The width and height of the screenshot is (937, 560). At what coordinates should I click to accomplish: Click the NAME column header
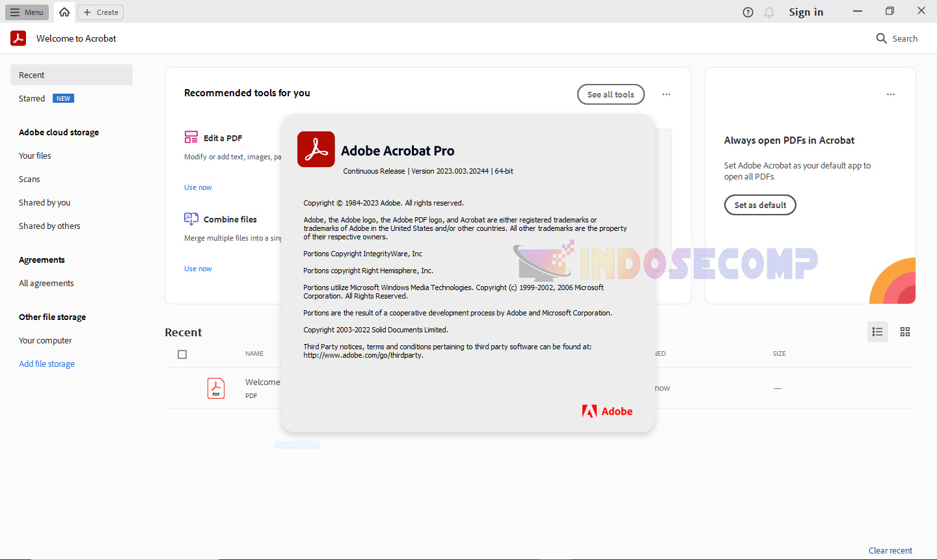click(x=254, y=354)
